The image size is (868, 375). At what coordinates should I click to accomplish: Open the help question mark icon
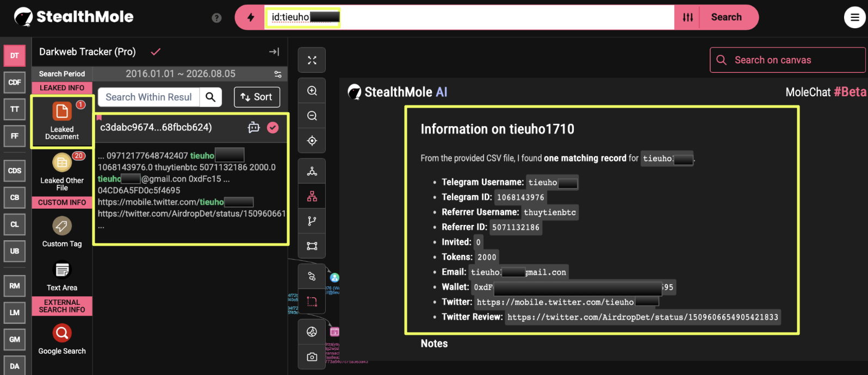(x=216, y=18)
